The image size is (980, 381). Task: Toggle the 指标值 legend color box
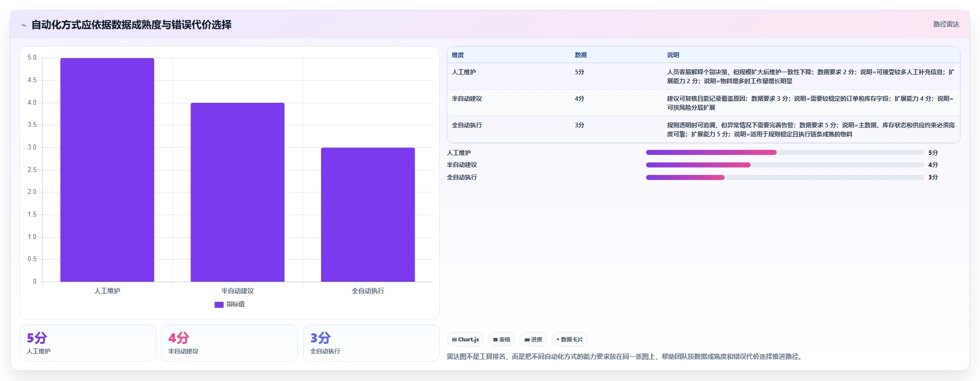click(x=219, y=304)
